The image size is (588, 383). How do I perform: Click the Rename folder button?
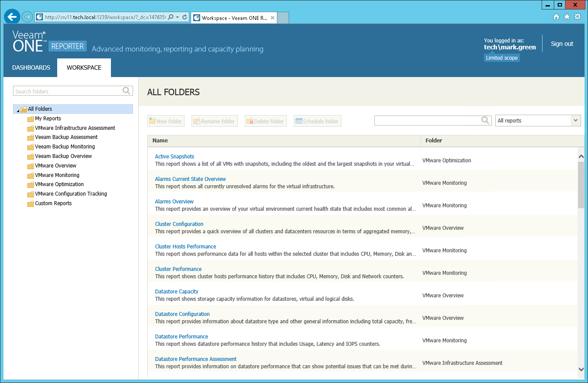214,121
